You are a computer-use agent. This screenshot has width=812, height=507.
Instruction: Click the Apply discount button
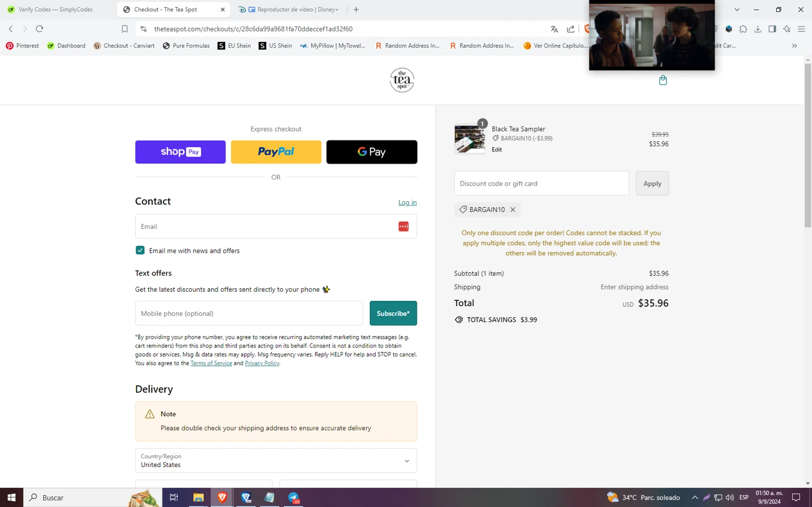(x=652, y=183)
